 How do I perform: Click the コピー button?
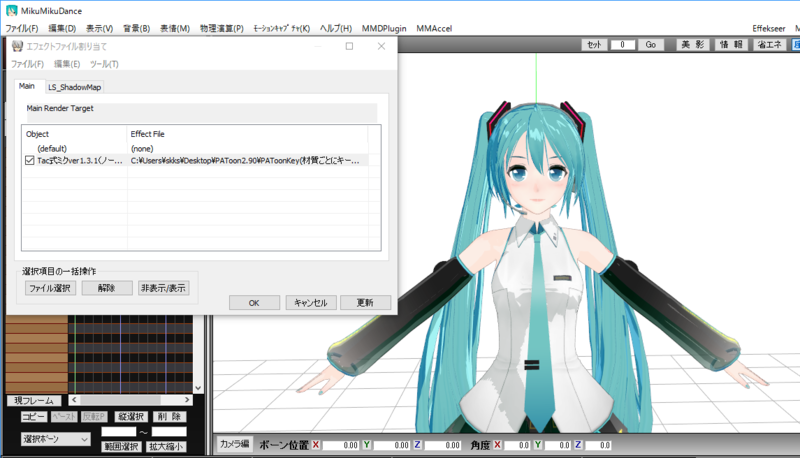34,417
